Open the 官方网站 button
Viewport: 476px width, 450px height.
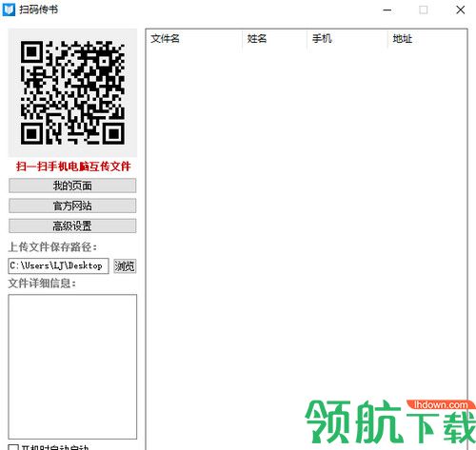(x=72, y=205)
